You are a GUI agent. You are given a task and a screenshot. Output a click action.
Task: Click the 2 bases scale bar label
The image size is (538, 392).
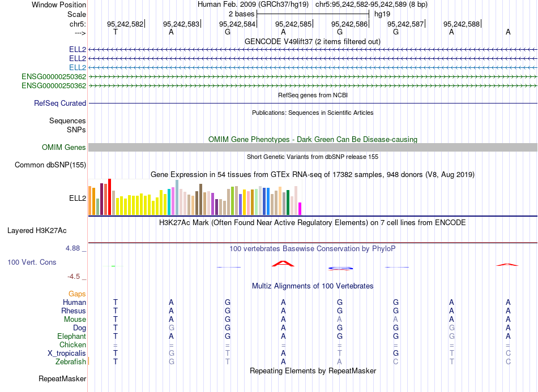tap(242, 14)
